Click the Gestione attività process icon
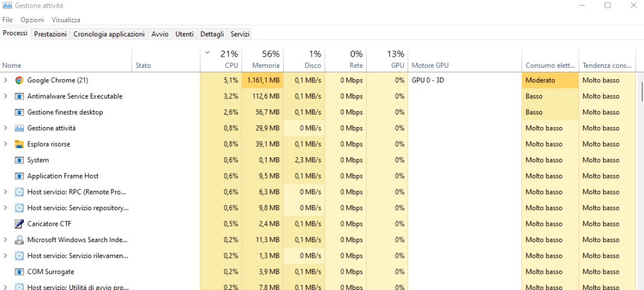The height and width of the screenshot is (290, 644). [19, 128]
